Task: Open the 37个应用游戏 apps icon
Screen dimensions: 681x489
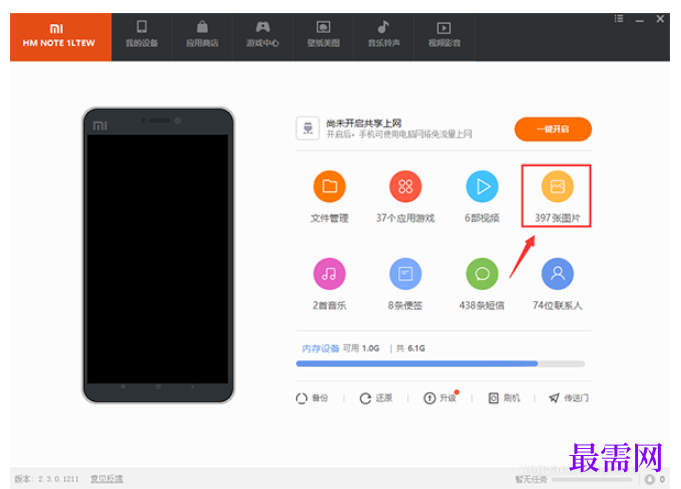Action: [405, 187]
